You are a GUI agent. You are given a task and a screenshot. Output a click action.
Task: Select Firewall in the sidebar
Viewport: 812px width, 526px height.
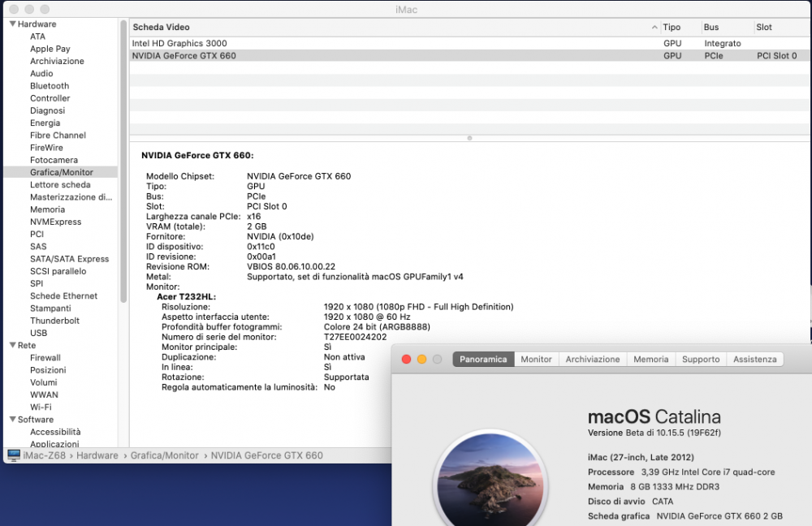pos(45,358)
